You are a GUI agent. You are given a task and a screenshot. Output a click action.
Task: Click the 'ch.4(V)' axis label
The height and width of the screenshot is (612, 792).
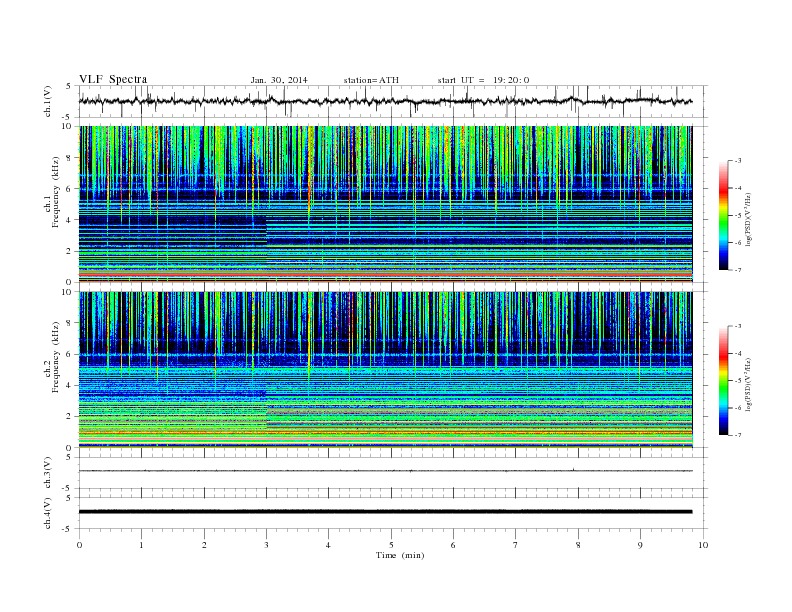pos(48,513)
